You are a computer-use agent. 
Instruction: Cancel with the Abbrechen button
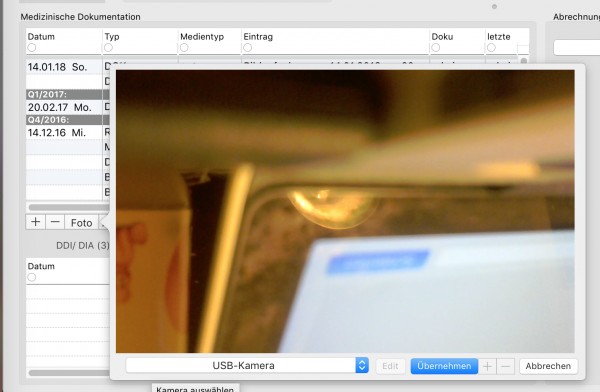(x=548, y=366)
